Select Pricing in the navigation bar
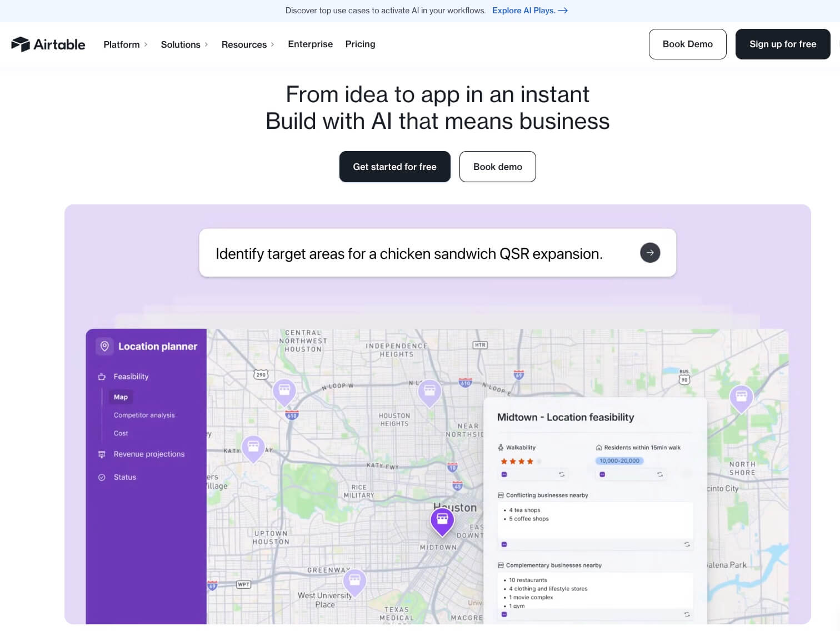840x631 pixels. coord(360,44)
